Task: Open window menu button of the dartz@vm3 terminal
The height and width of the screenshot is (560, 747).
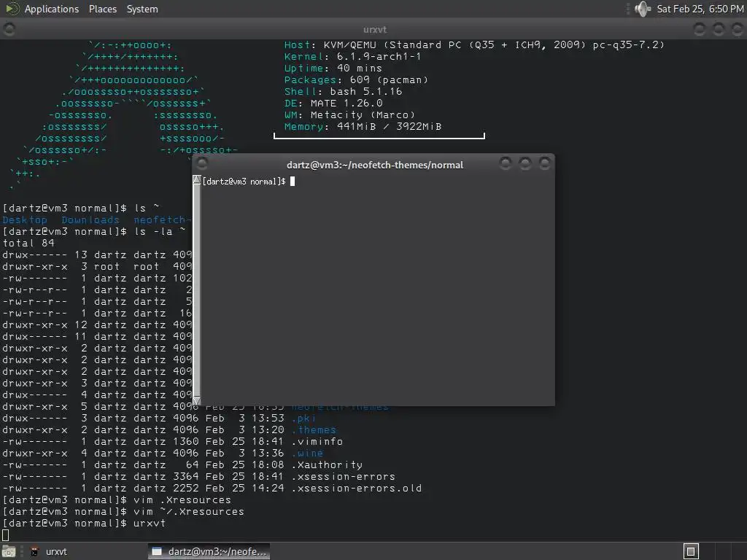Action: pos(202,164)
